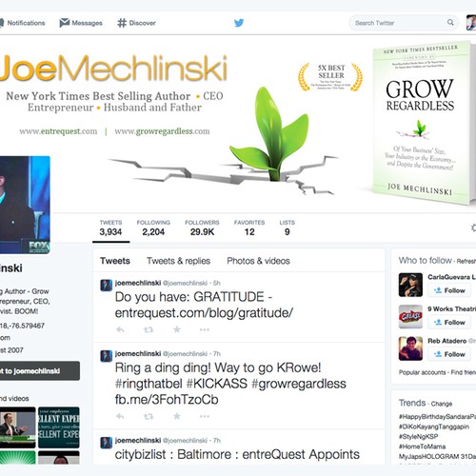Open Messages envelope in top bar
The image size is (476, 476).
[x=81, y=23]
